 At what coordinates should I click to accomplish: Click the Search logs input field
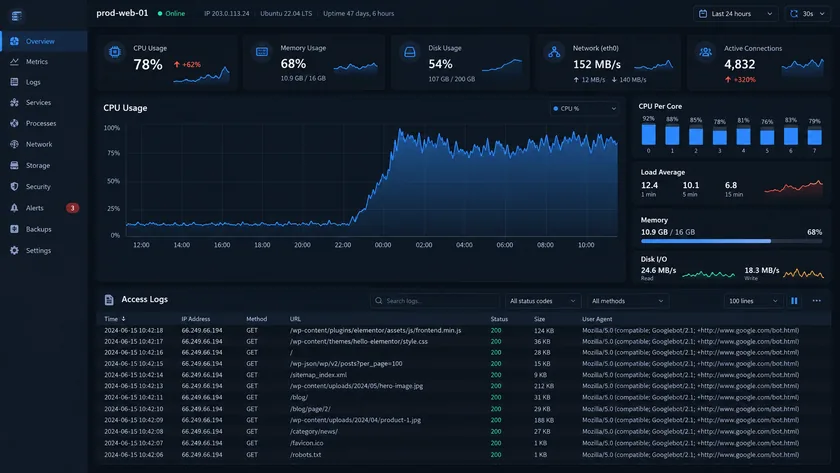point(434,301)
